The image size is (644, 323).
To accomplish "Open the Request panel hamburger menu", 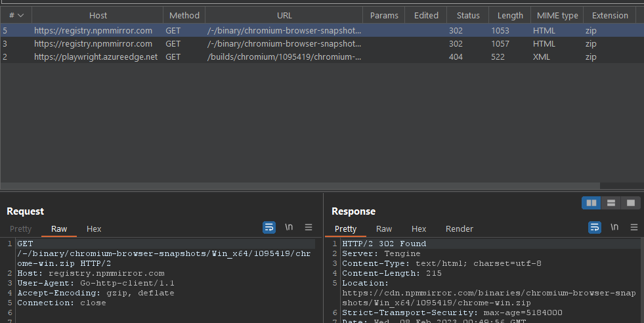I will coord(309,227).
